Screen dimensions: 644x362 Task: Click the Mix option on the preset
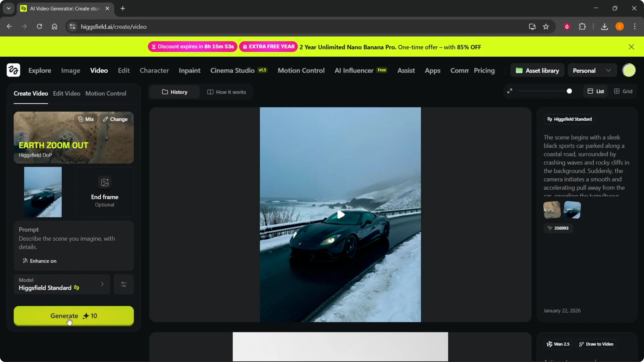[x=86, y=119]
